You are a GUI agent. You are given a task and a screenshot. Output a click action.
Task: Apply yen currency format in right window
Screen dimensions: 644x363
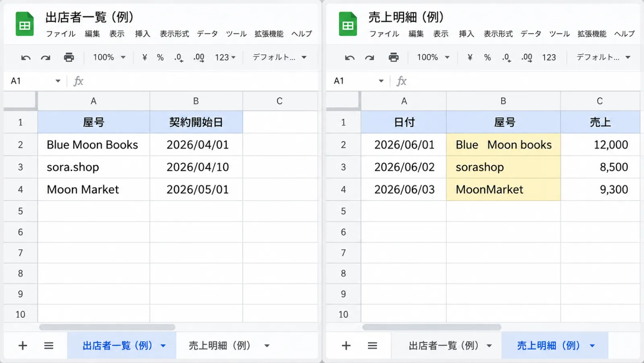(470, 57)
